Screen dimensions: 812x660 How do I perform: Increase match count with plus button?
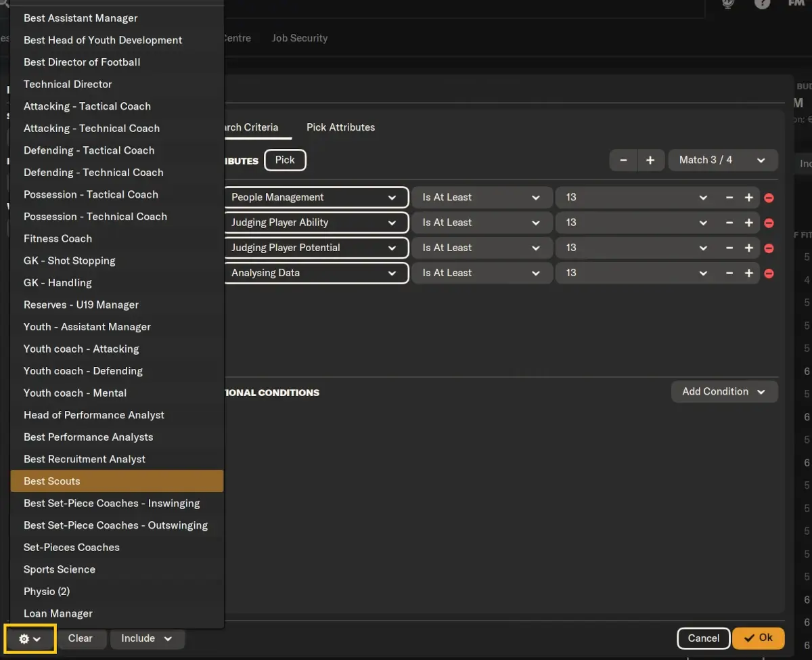pyautogui.click(x=650, y=160)
